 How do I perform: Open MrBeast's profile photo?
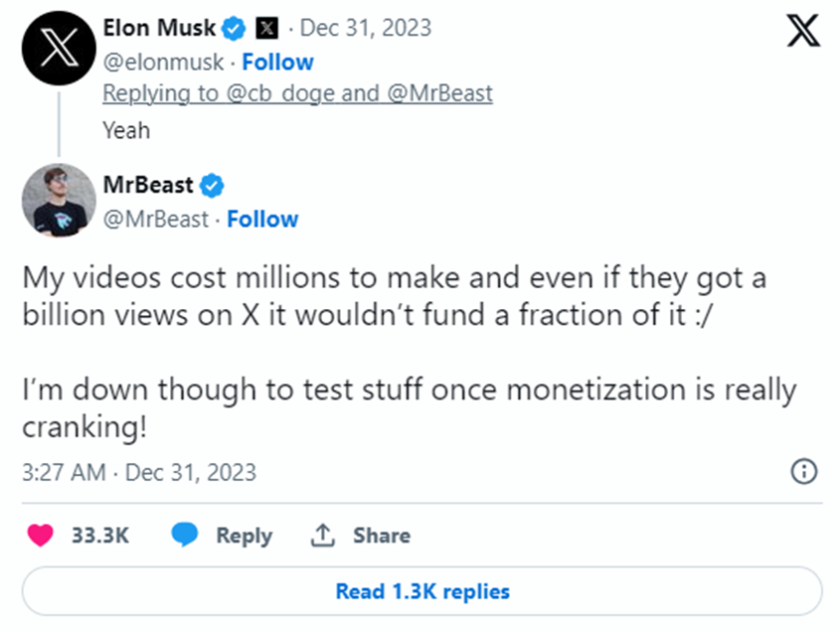(57, 202)
